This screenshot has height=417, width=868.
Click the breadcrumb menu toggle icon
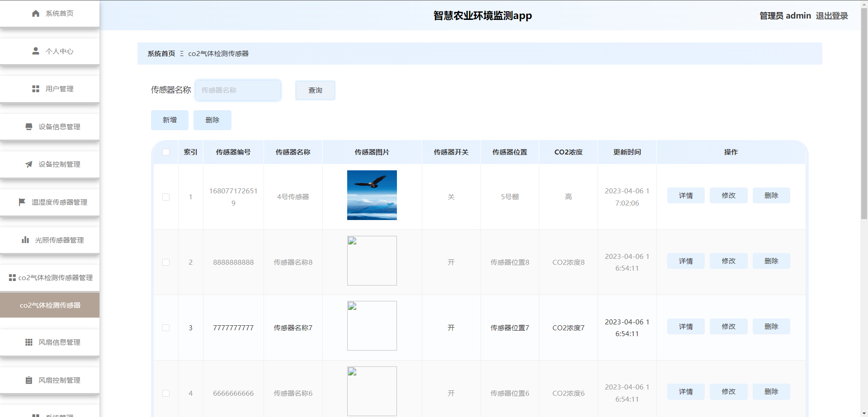pyautogui.click(x=181, y=53)
